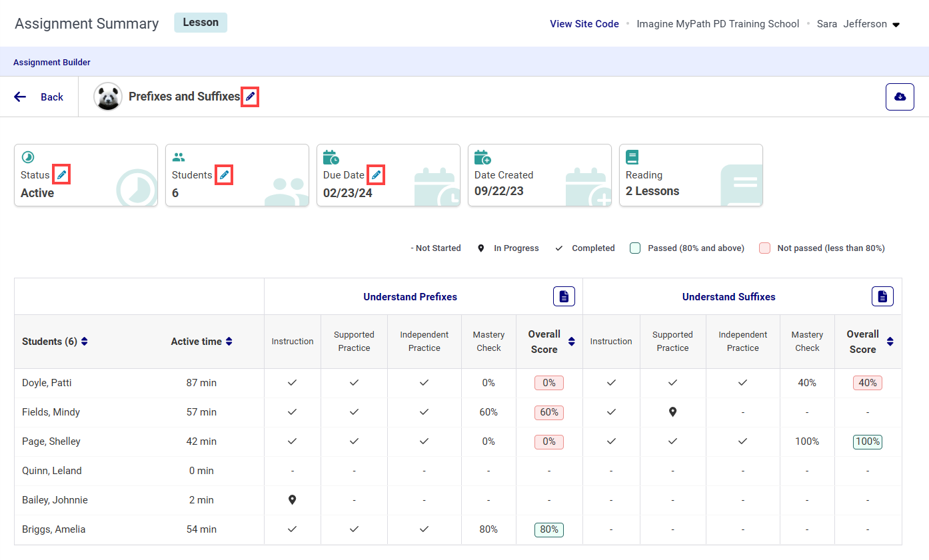The width and height of the screenshot is (929, 560).
Task: Go to Assignment Builder breadcrumb
Action: click(52, 63)
